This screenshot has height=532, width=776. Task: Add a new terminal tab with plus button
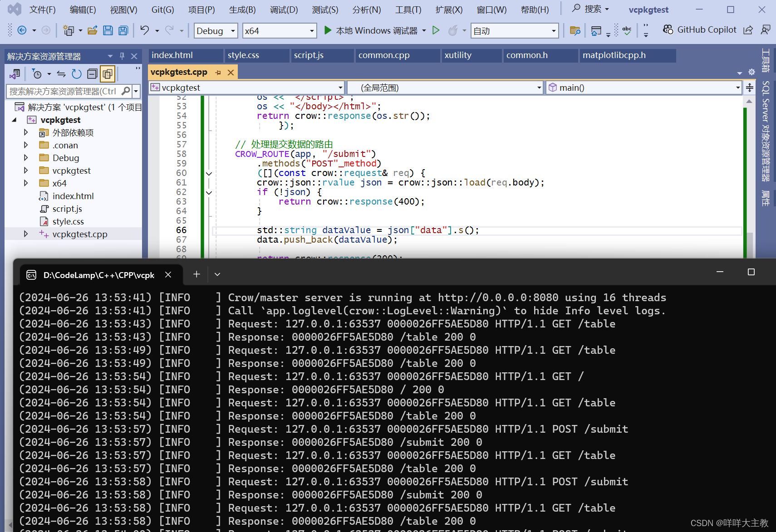tap(196, 274)
